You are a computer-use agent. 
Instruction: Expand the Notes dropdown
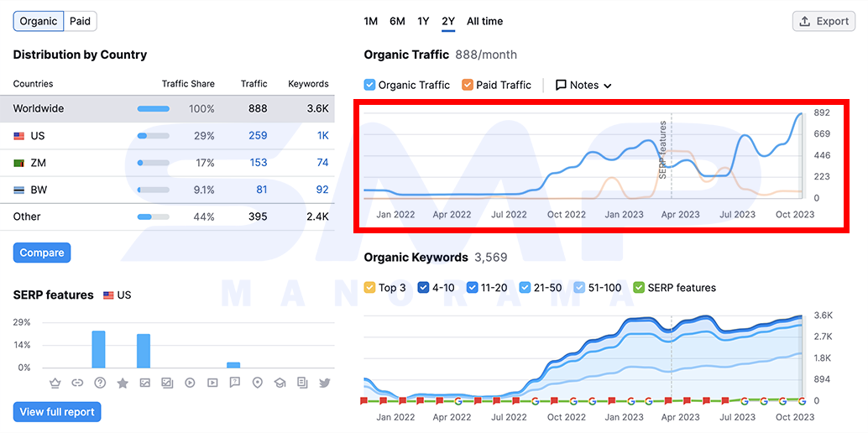(x=583, y=86)
